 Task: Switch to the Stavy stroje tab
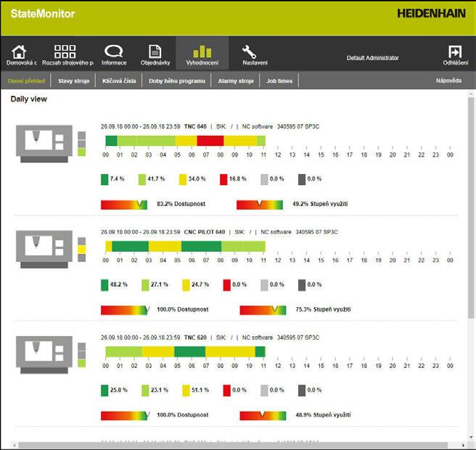(x=73, y=81)
